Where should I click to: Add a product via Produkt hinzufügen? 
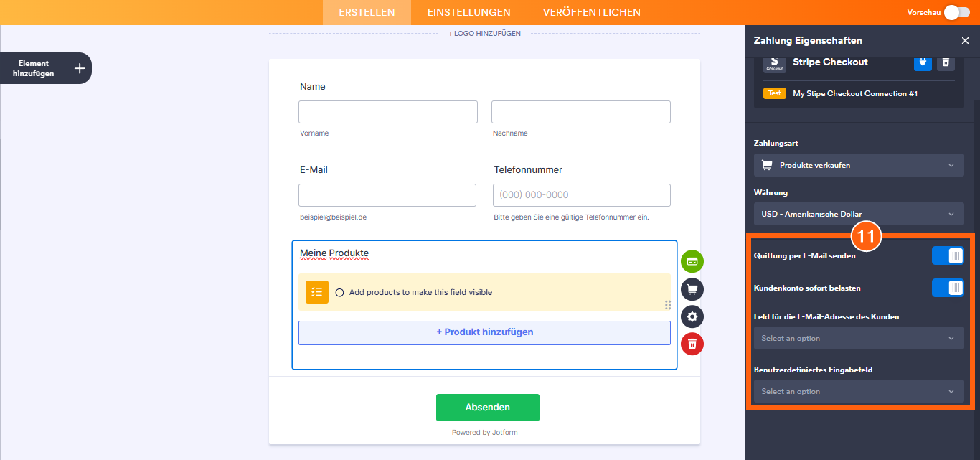[484, 332]
